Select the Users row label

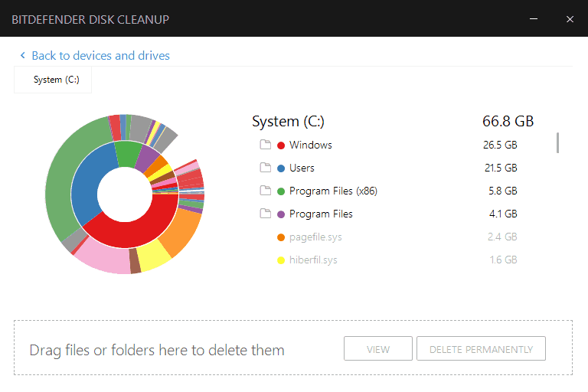302,168
